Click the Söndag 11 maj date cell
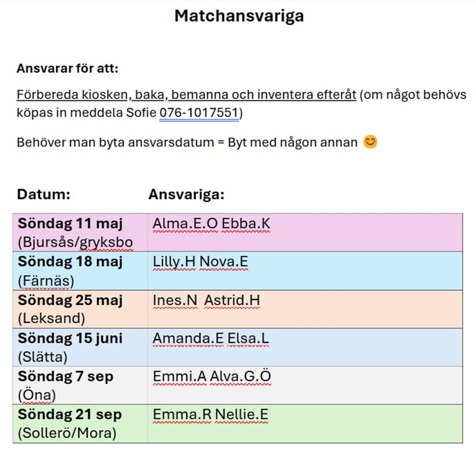476x451 pixels. (80, 232)
